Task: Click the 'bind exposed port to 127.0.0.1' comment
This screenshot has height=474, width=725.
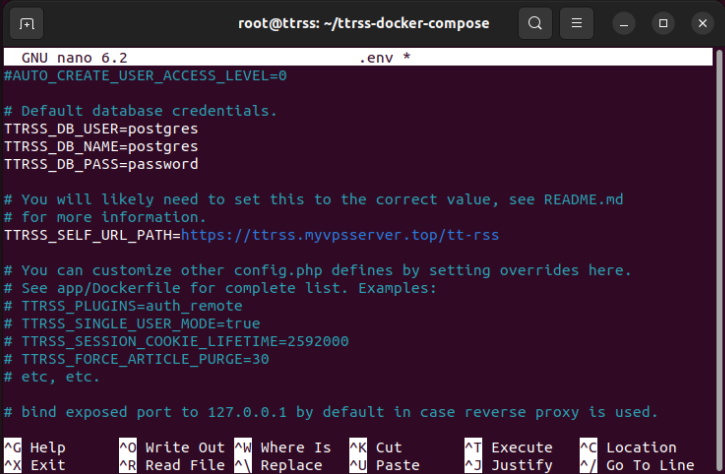Action: point(331,412)
